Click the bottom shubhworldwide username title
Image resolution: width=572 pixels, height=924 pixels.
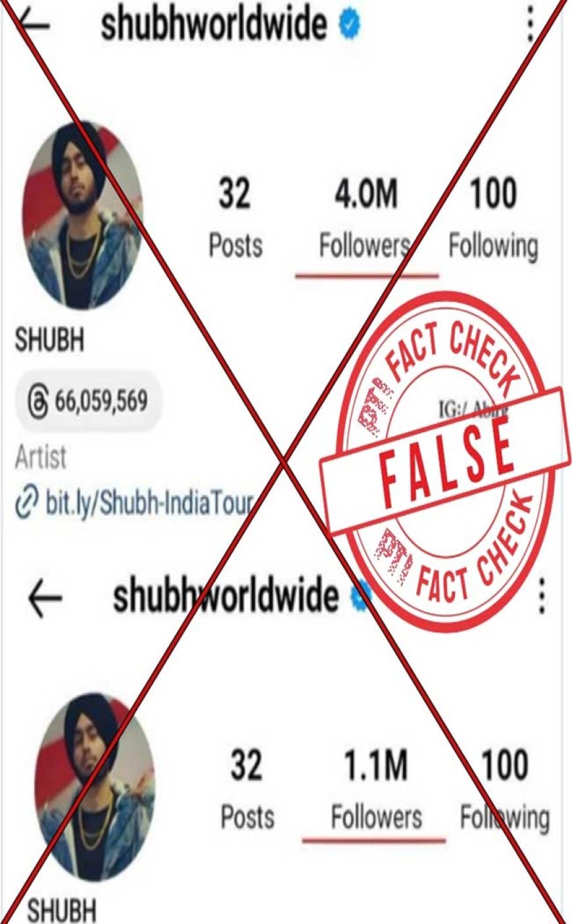(x=226, y=596)
